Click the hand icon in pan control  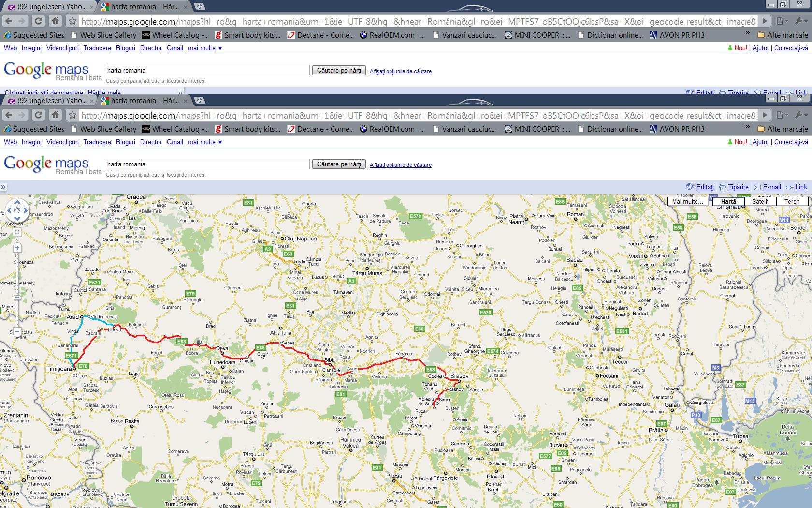17,210
